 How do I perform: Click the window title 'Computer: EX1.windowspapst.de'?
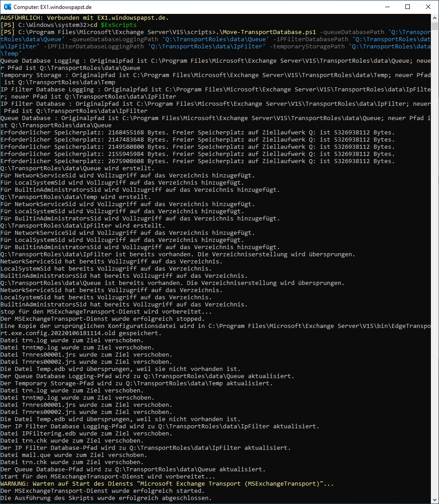52,7
